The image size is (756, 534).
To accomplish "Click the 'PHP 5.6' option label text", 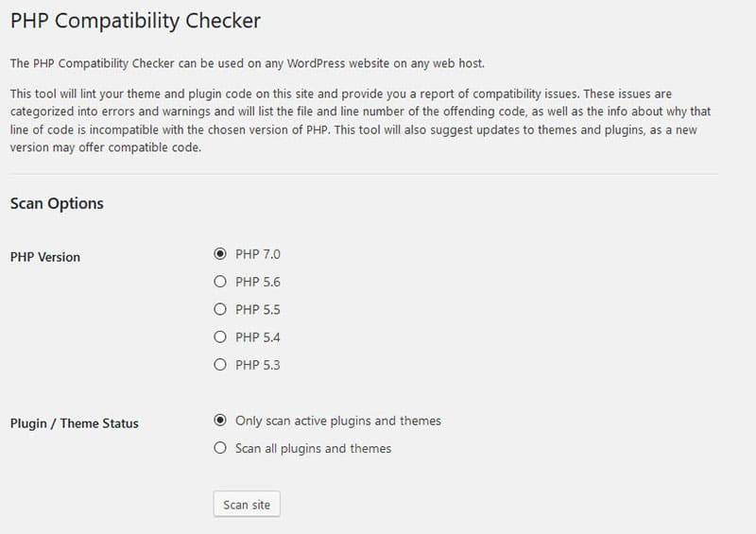I will click(258, 282).
